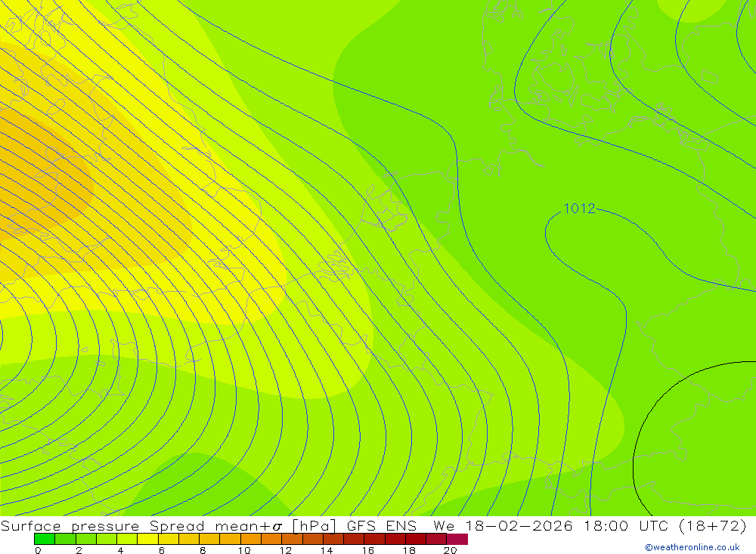Select the 'We 18-02-2026' date text
Viewport: 756px width, 554px height.
click(503, 525)
